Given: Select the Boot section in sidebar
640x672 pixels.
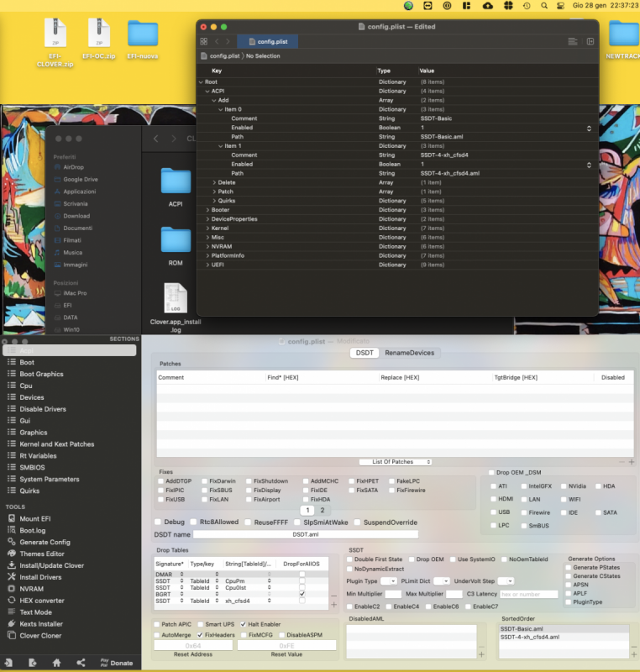Looking at the screenshot, I should 27,362.
